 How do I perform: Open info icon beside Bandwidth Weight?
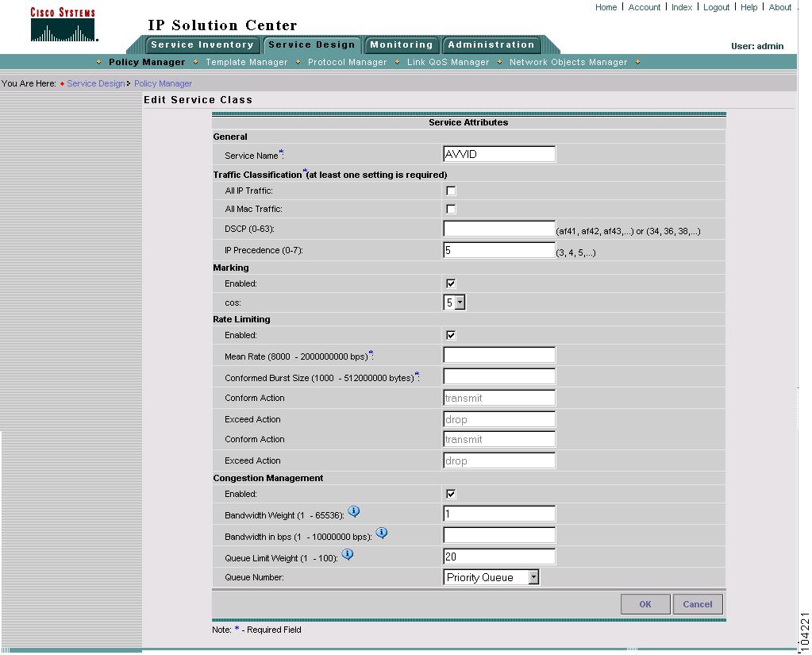pos(354,511)
